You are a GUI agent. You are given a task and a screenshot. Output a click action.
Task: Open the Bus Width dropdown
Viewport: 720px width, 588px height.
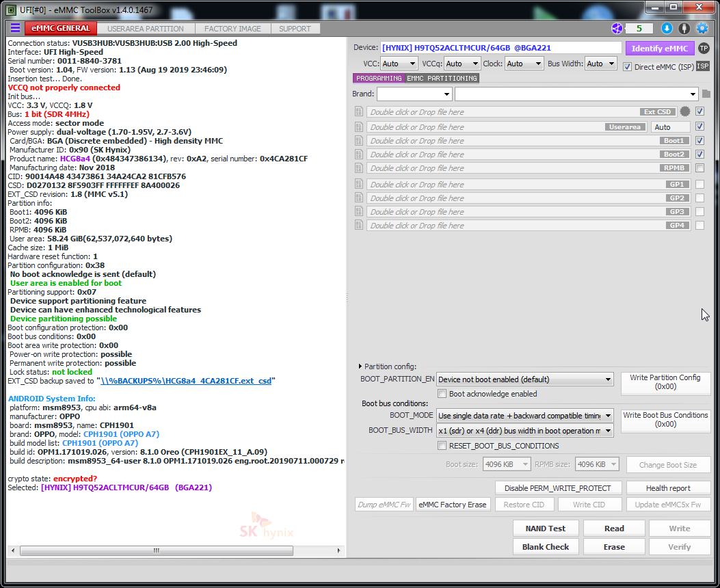[600, 64]
